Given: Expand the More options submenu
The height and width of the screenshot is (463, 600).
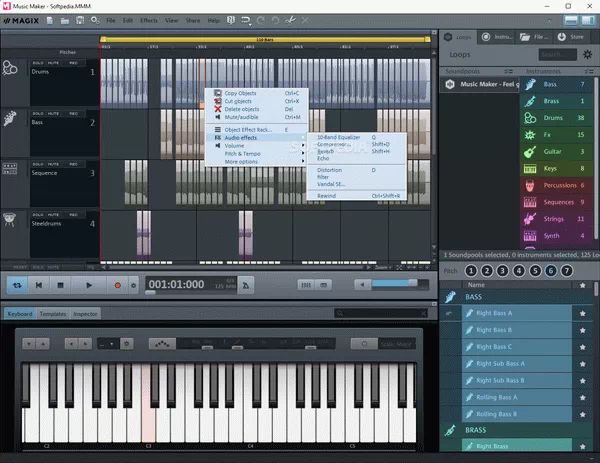Looking at the screenshot, I should (x=256, y=162).
